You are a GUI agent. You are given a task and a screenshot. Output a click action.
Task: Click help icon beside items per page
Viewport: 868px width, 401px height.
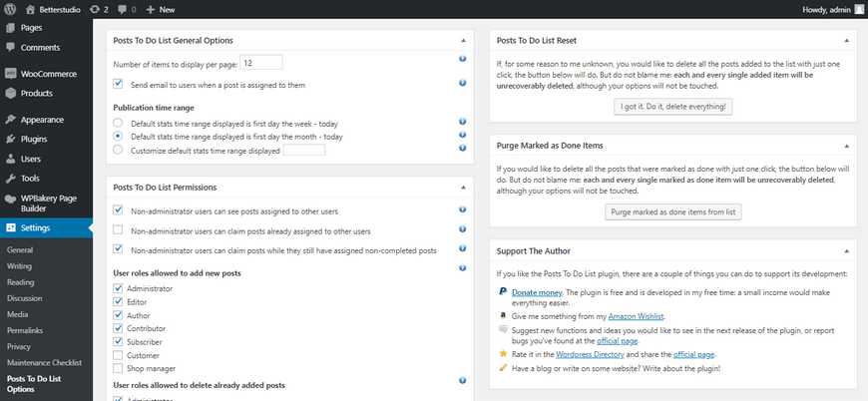pos(463,59)
